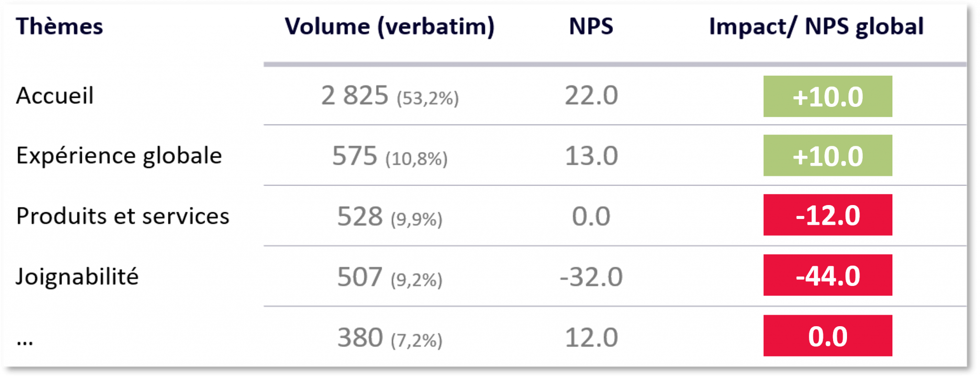Select the Volume (verbatim) column header
This screenshot has height=377, width=980.
click(x=390, y=27)
